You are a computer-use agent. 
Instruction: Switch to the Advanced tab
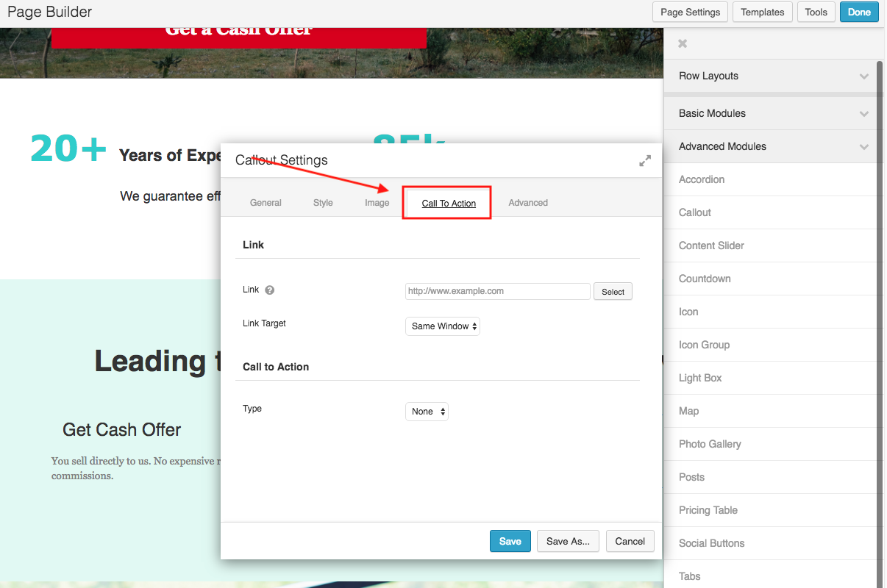click(x=528, y=203)
